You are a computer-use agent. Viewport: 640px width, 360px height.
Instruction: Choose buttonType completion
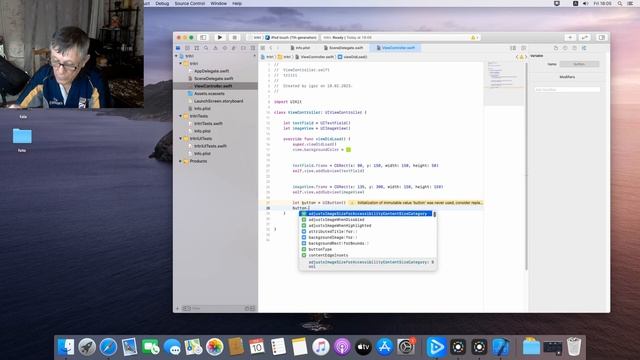pyautogui.click(x=366, y=249)
